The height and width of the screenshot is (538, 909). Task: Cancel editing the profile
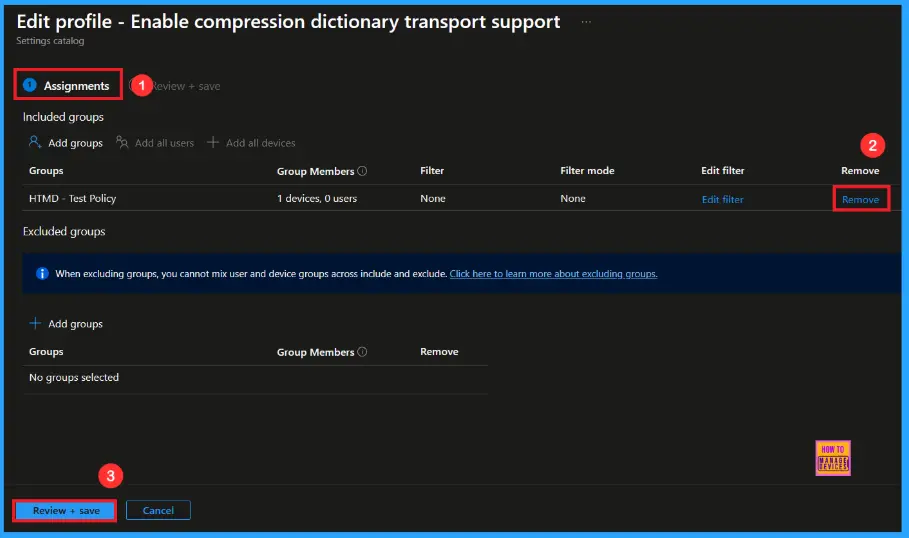click(x=158, y=511)
